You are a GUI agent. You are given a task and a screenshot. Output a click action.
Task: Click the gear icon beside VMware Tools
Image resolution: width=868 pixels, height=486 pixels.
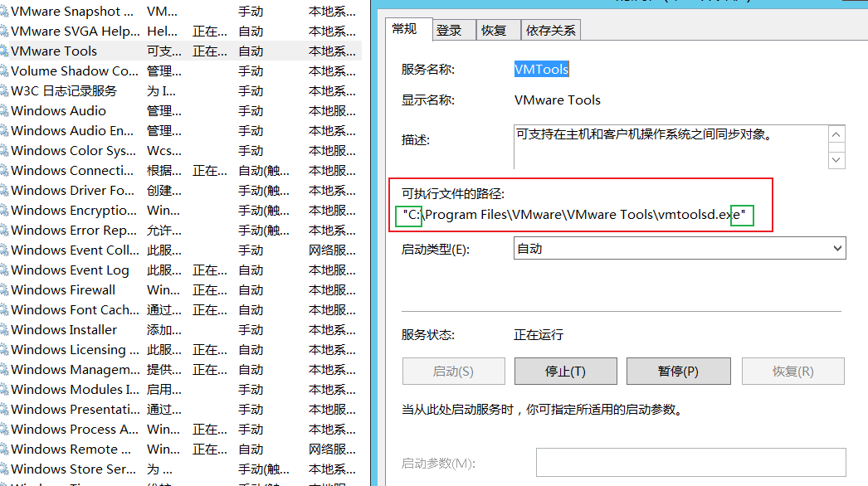pos(4,51)
